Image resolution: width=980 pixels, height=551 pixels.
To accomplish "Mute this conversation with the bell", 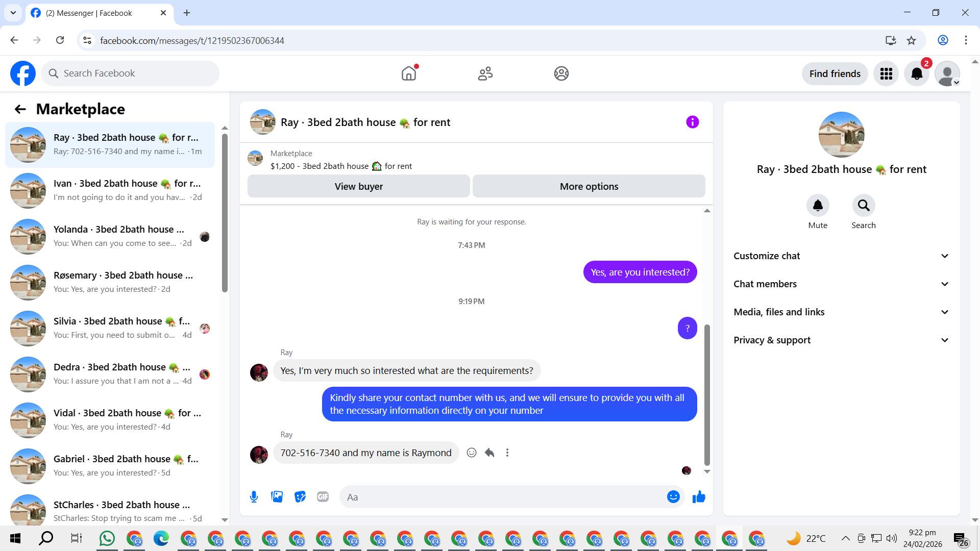I will pos(818,206).
